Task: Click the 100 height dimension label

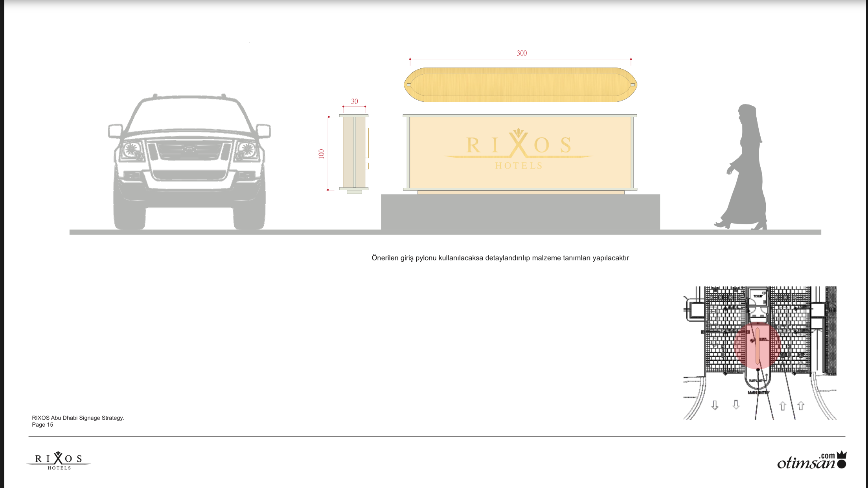Action: tap(321, 154)
